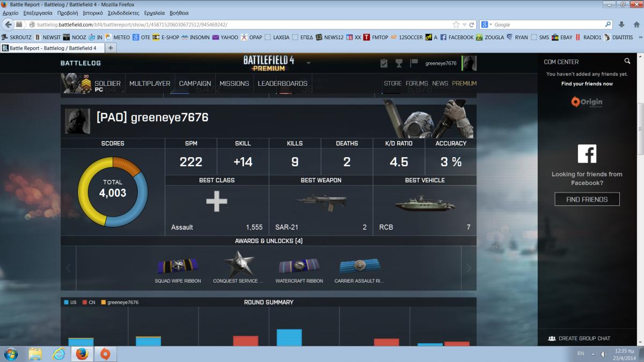The width and height of the screenshot is (644, 362).
Task: Expand the Google search engine dropdown
Action: (491, 25)
